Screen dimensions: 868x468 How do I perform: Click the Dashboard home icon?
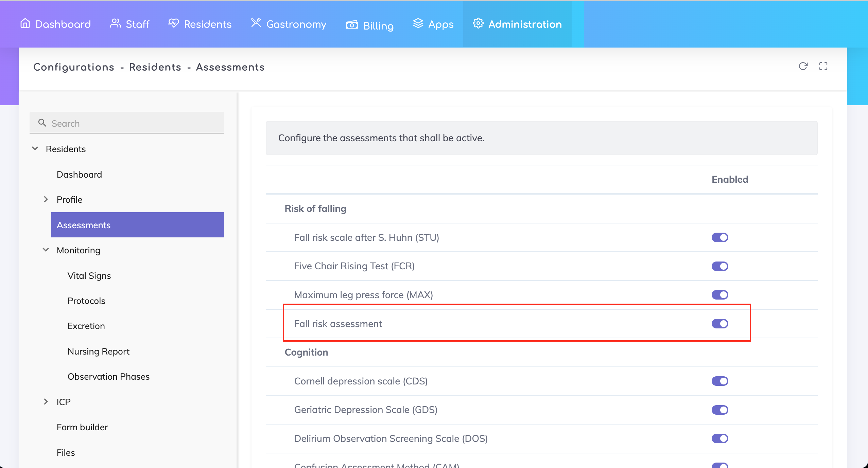[25, 23]
